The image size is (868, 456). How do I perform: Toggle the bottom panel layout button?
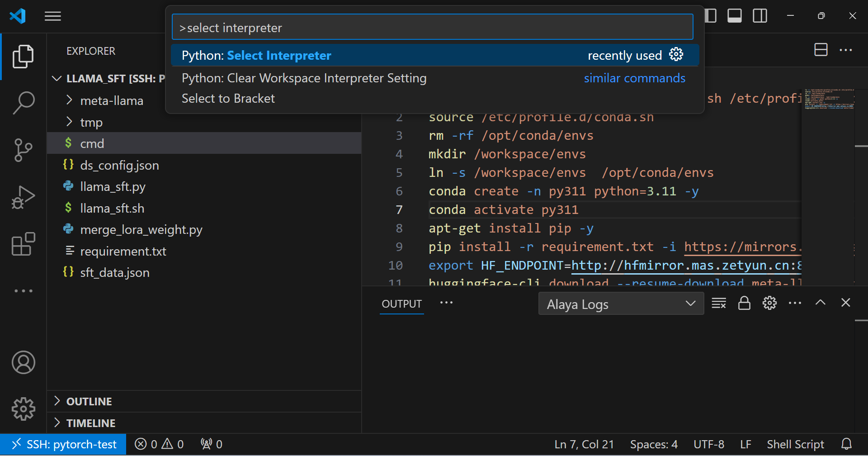point(734,16)
